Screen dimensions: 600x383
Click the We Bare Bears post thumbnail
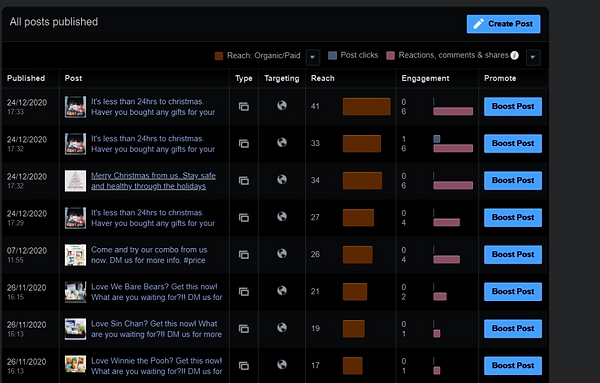pos(75,292)
